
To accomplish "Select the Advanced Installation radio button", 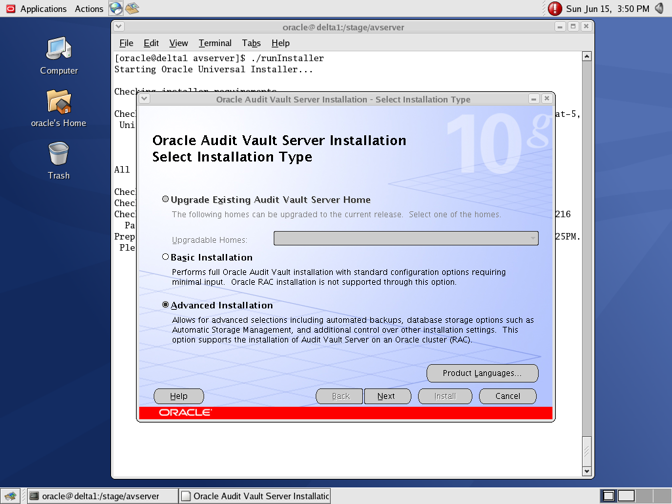I will pos(165,305).
